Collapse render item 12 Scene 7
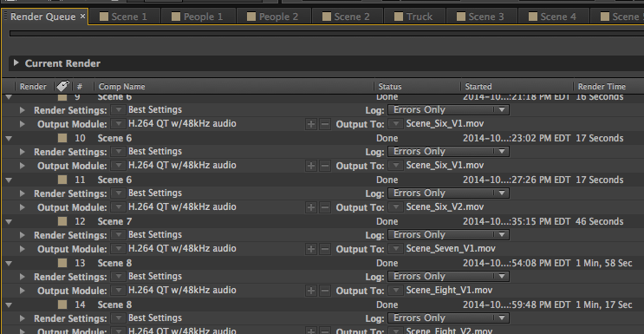Viewport: 644px width, 334px height. [9, 222]
